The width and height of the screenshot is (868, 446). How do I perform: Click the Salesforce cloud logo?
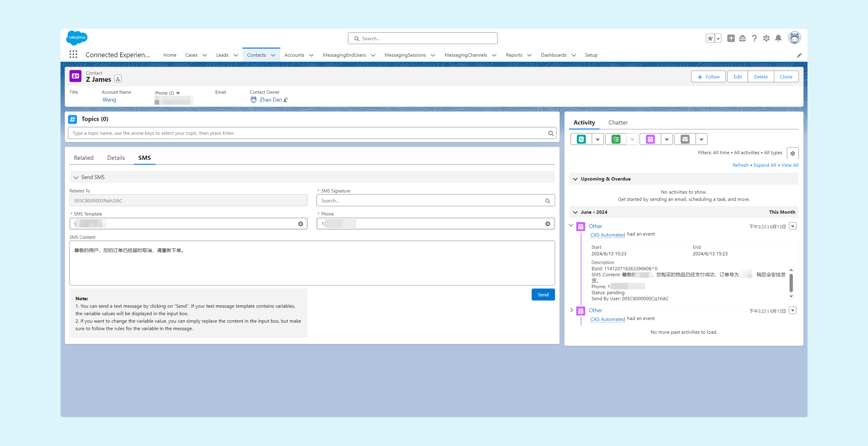tap(77, 38)
